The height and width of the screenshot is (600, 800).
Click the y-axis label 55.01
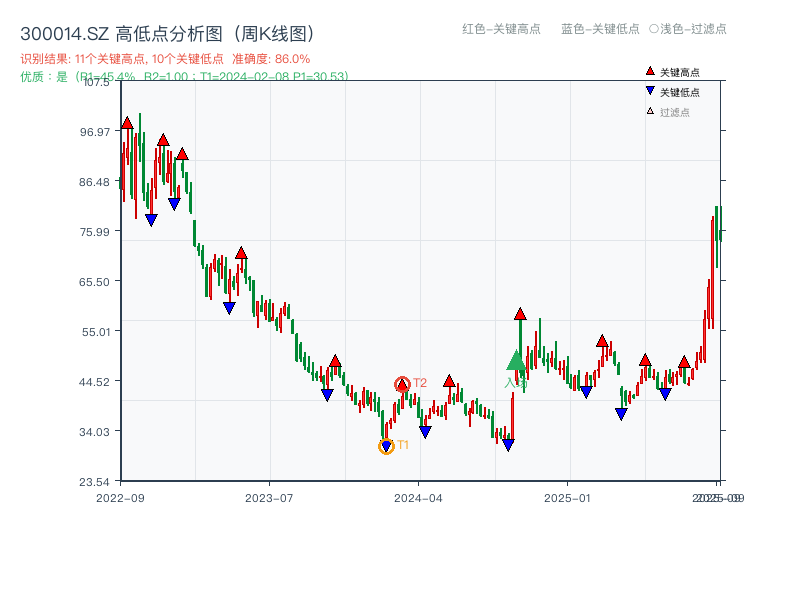pos(96,332)
